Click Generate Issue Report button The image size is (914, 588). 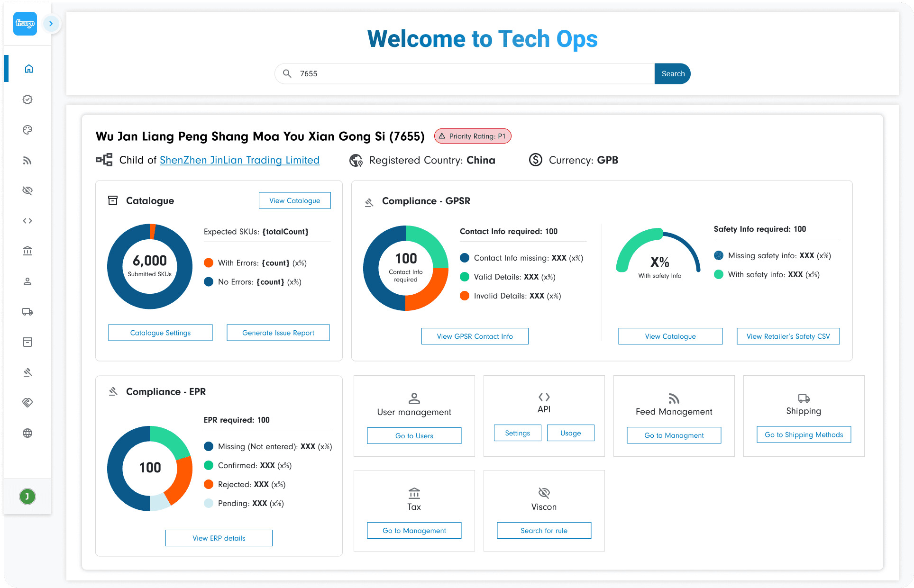coord(278,333)
